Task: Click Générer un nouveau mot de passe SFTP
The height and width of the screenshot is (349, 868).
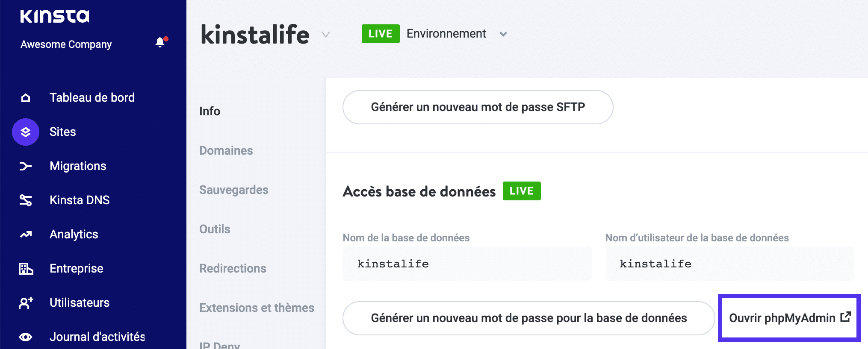Action: click(478, 107)
